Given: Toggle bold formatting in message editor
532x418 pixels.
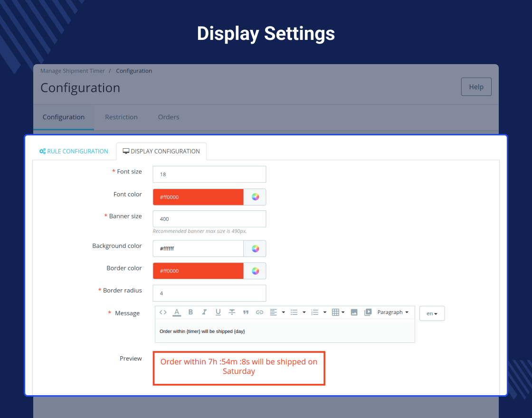Looking at the screenshot, I should (190, 312).
